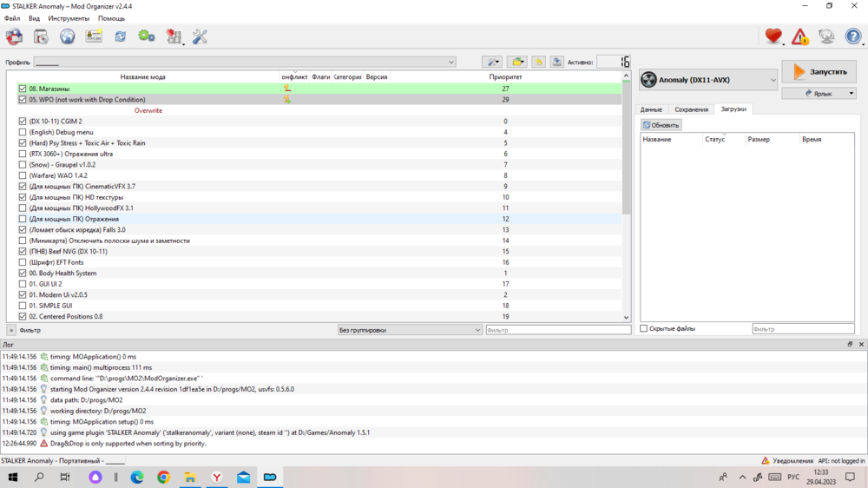Click the mod list Фильтр text field
The image size is (868, 488).
558,330
